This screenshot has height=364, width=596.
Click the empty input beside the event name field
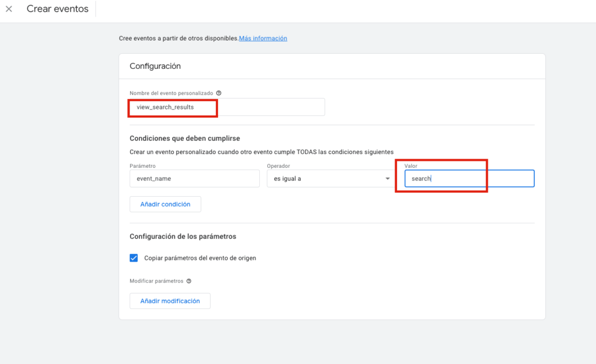[x=272, y=107]
